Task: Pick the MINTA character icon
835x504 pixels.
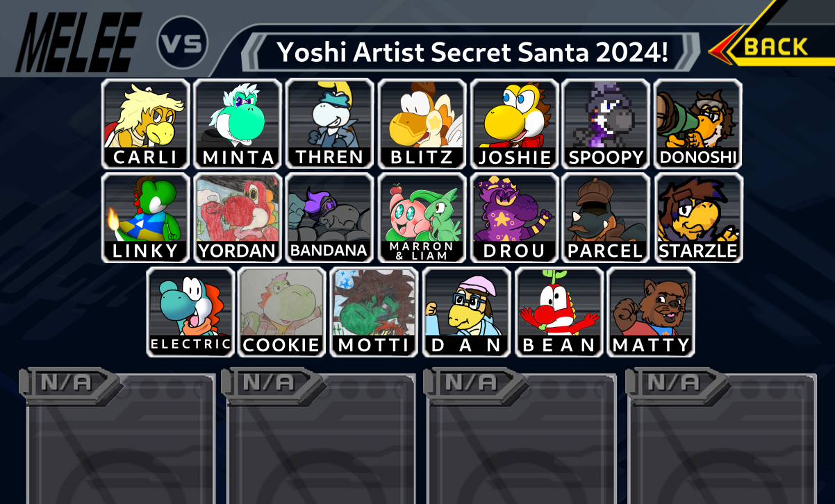Action: click(238, 124)
